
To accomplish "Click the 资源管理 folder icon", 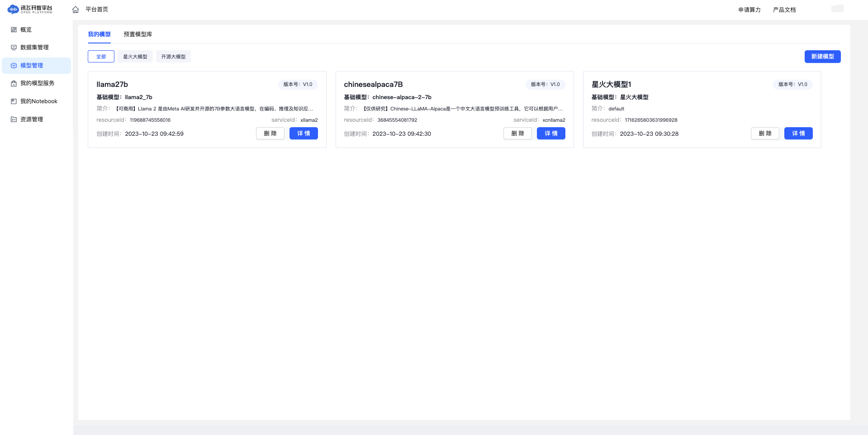I will [14, 120].
